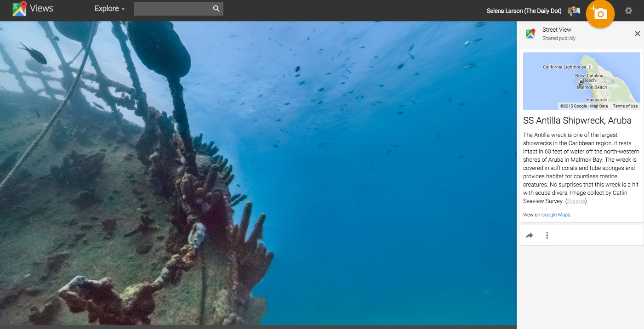Open View on Google Maps link
The width and height of the screenshot is (644, 329).
pos(556,215)
